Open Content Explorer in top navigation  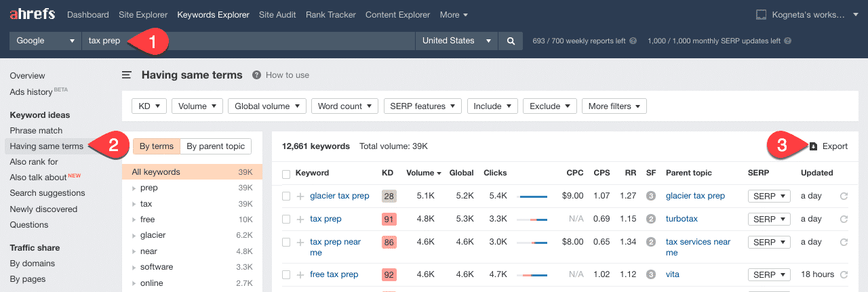tap(397, 14)
